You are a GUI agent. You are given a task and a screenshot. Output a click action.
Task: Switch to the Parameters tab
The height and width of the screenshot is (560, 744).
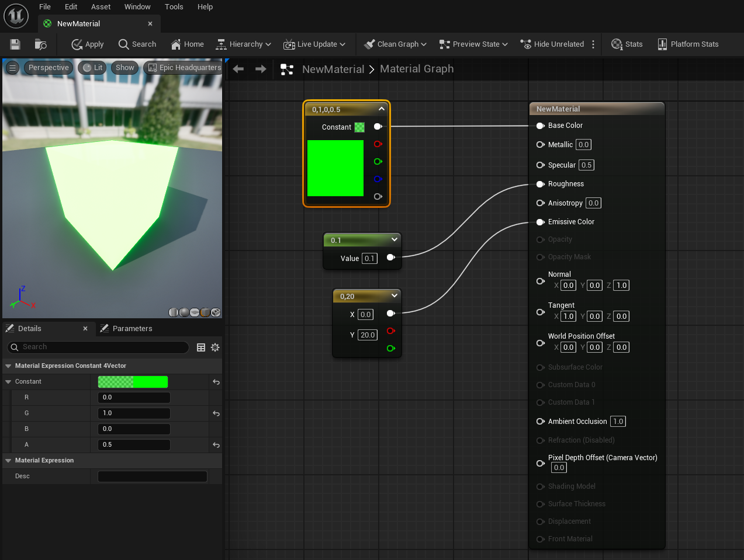(126, 329)
